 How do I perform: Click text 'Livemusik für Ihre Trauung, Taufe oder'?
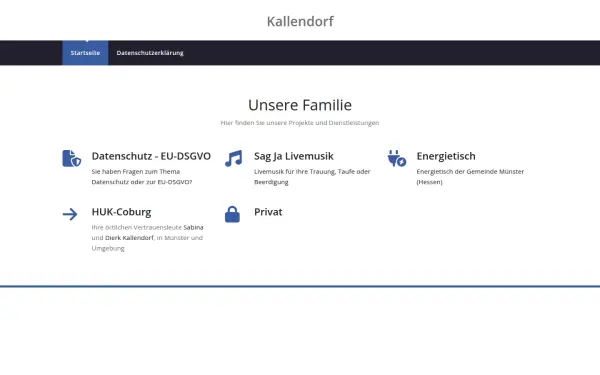pos(312,171)
